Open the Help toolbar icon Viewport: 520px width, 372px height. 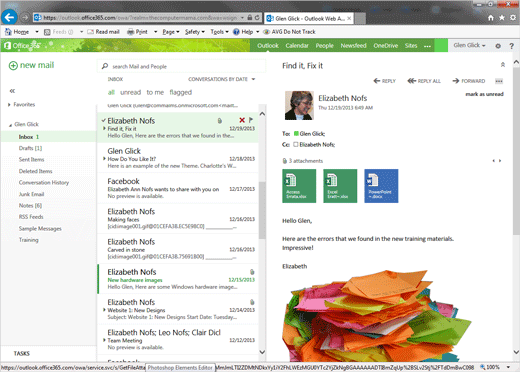pos(236,32)
